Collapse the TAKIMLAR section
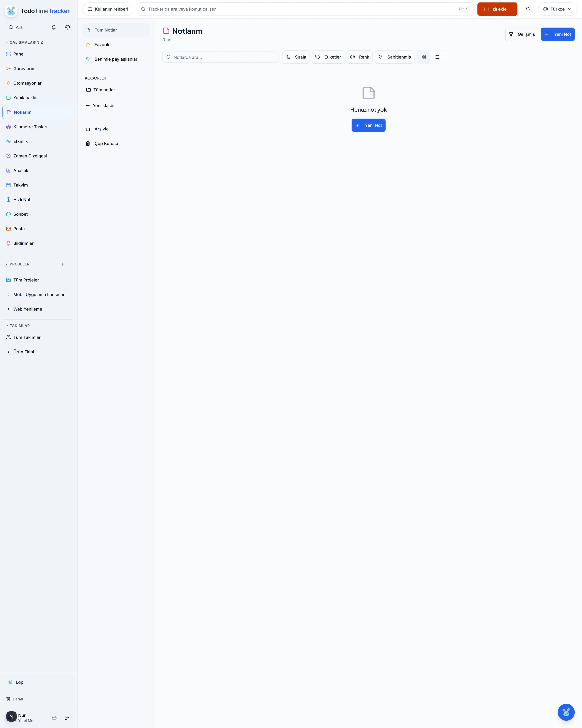 pyautogui.click(x=17, y=326)
